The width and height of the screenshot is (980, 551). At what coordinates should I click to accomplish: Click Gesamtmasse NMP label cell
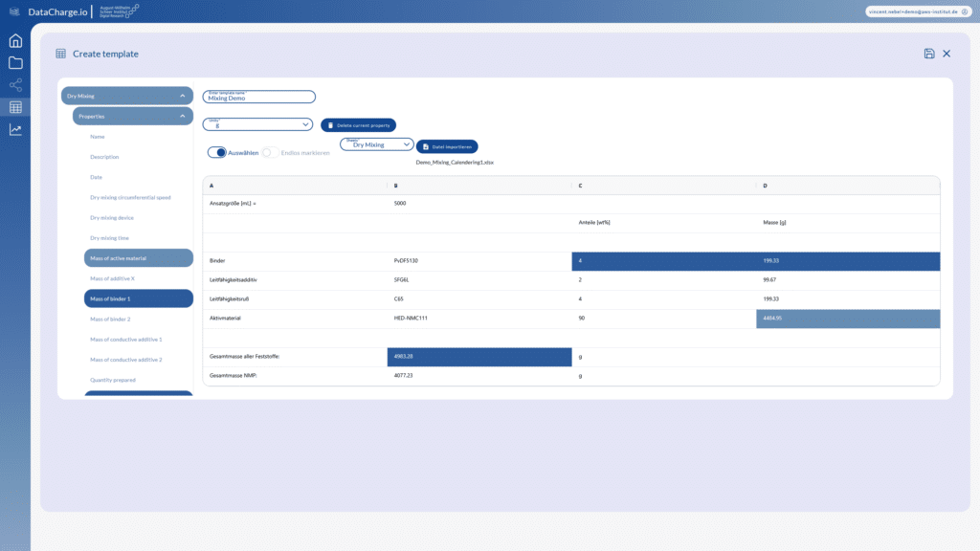(295, 376)
